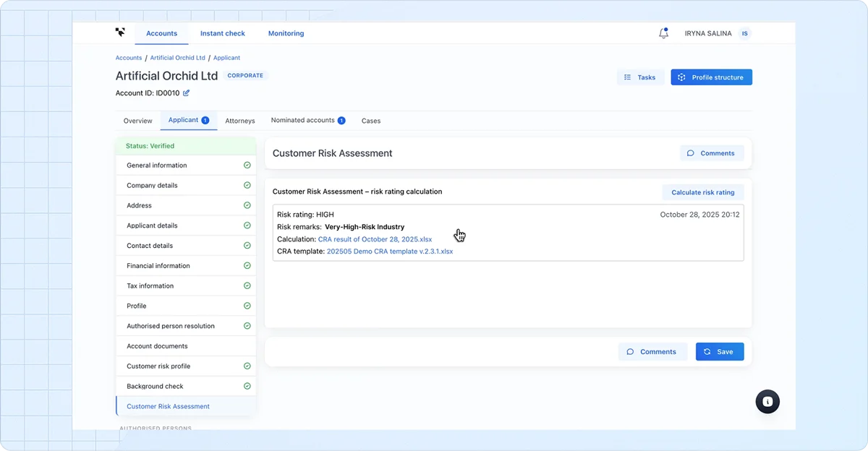Click the Comments button beside Save

pos(652,352)
